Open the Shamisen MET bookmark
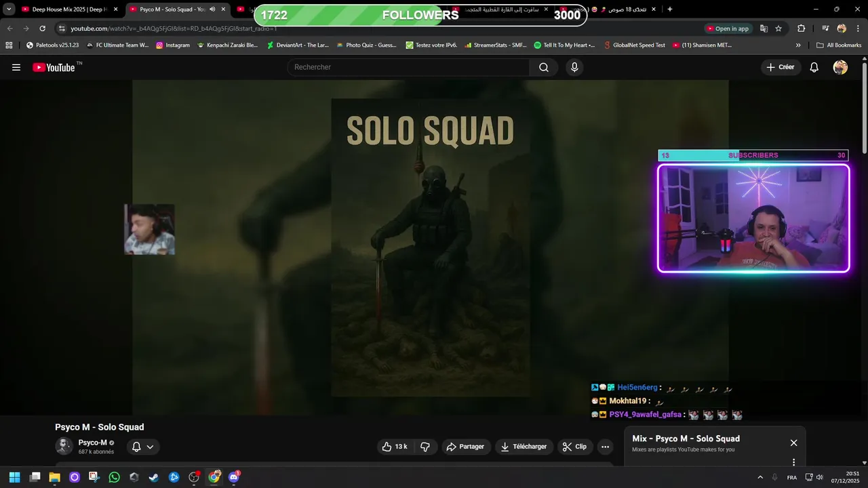 coord(703,45)
